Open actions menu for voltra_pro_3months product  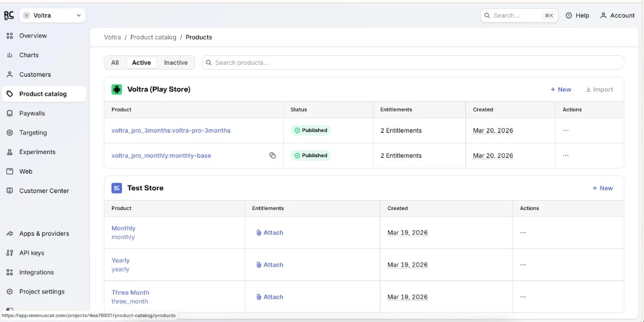tap(565, 131)
